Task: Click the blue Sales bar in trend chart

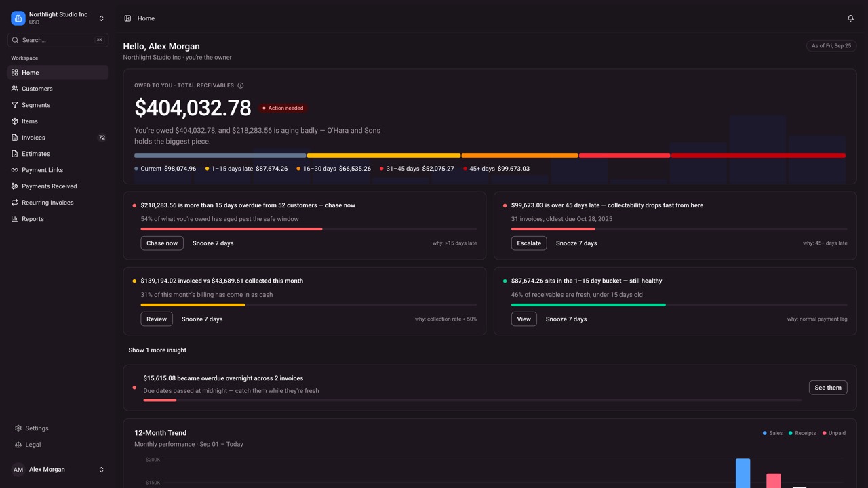Action: tap(743, 473)
